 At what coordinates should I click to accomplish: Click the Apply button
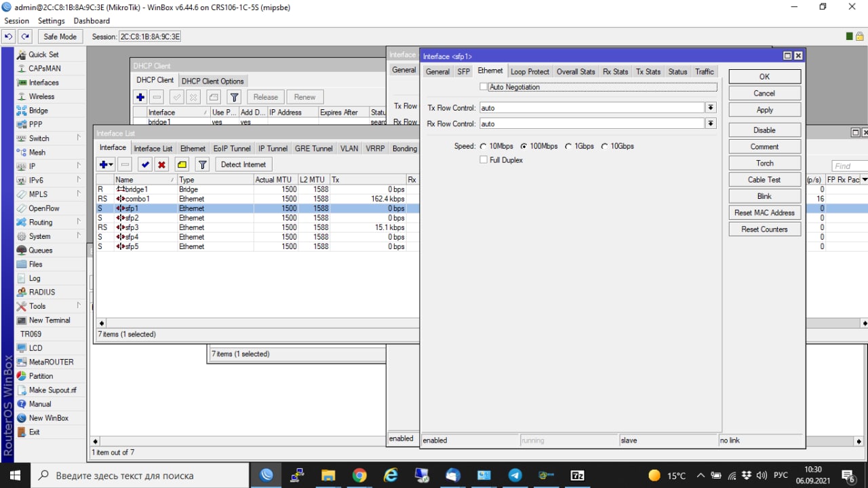(764, 110)
